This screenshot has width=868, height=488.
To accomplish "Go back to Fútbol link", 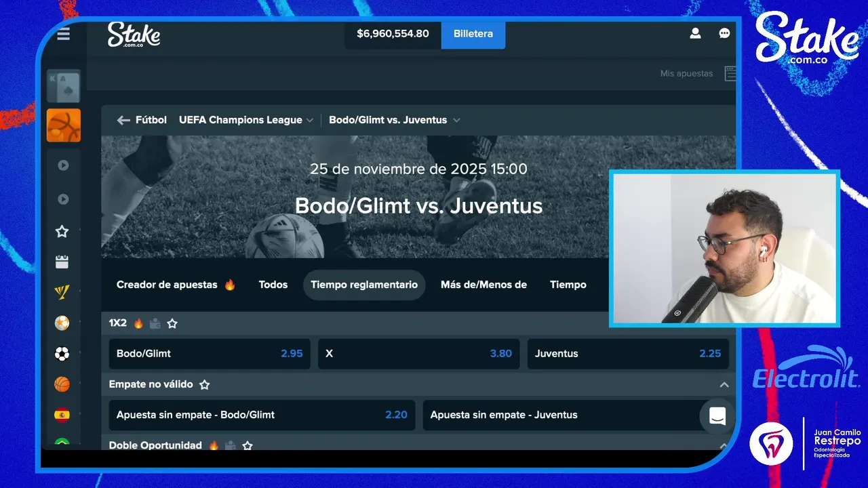I will pos(151,120).
